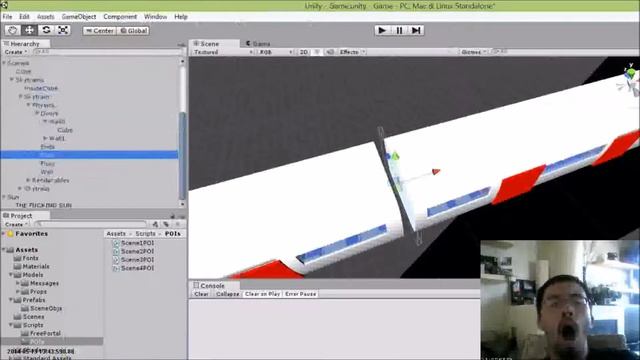Screen dimensions: 640x360
Task: Collapse the Models folder arrow
Action: coord(11,275)
